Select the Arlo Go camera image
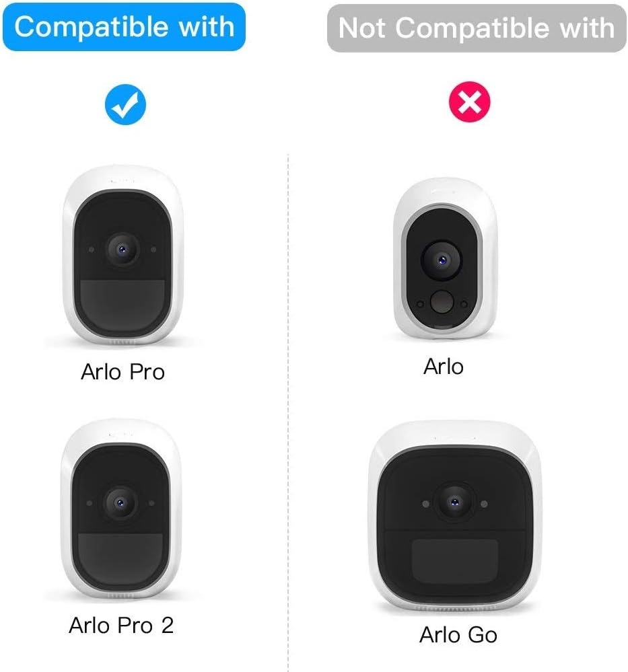This screenshot has height=672, width=628. tap(455, 517)
